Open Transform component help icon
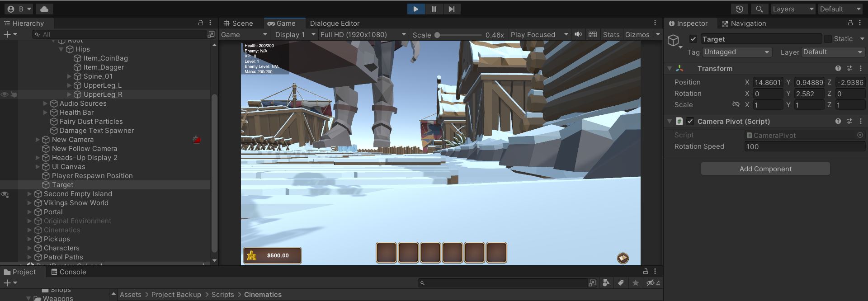The width and height of the screenshot is (868, 301). click(838, 68)
